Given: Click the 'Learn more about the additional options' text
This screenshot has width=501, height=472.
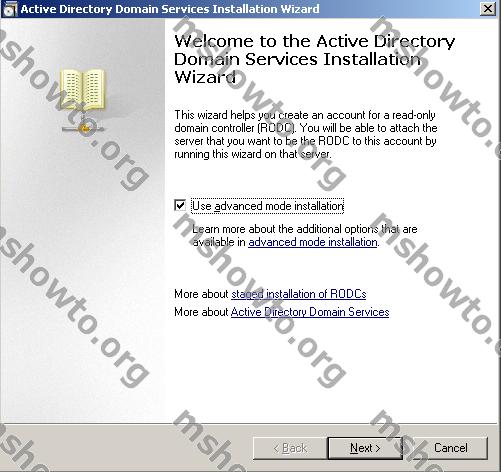Looking at the screenshot, I should (x=305, y=235).
